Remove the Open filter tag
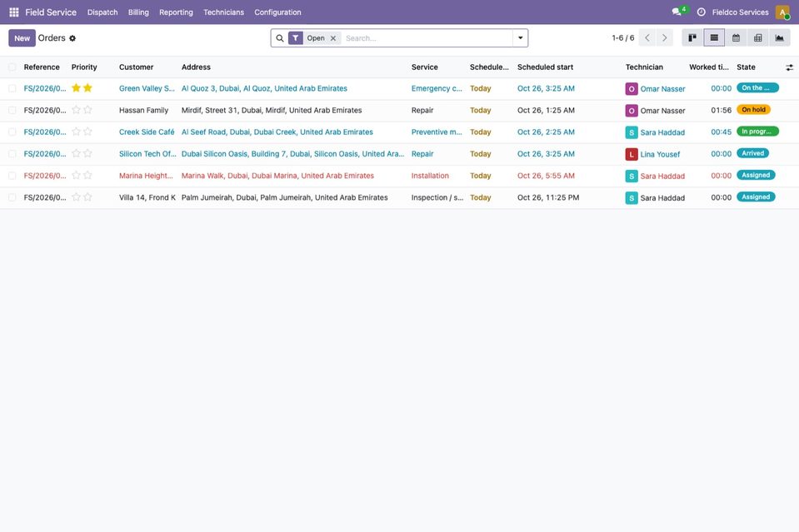The width and height of the screenshot is (799, 532). (x=333, y=38)
